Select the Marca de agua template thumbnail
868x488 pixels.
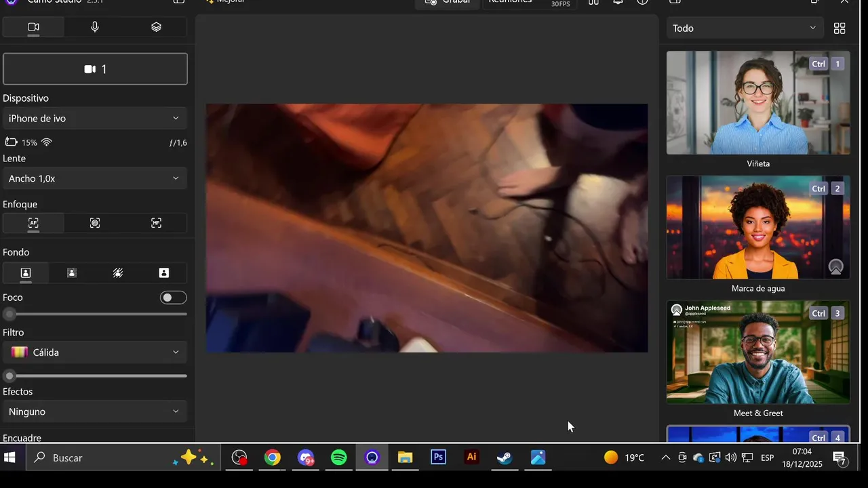(758, 228)
